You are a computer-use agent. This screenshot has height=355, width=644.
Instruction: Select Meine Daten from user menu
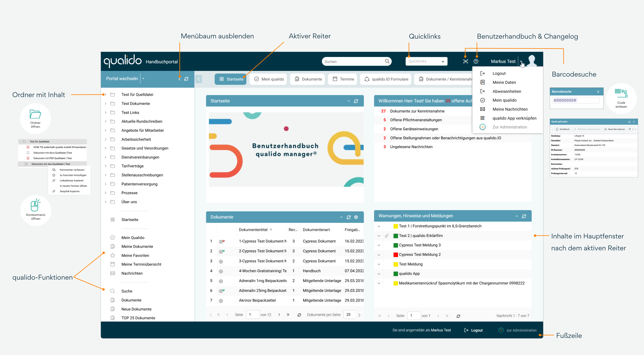coord(504,82)
